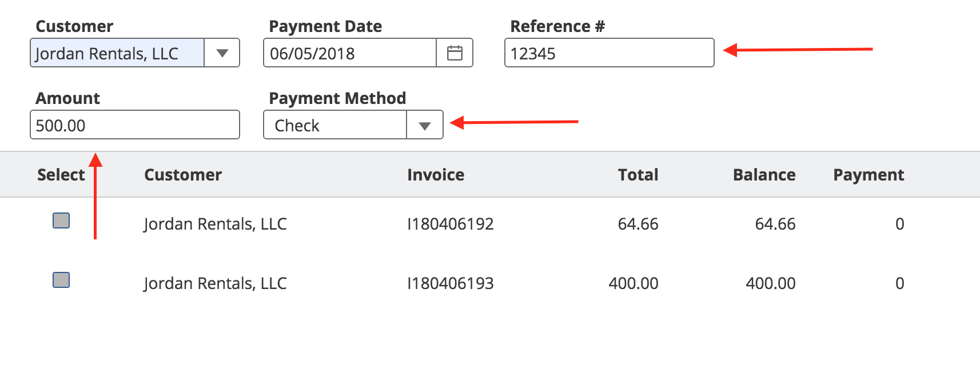Click the 64.66 value in the Balance column
980x377 pixels.
click(x=775, y=224)
